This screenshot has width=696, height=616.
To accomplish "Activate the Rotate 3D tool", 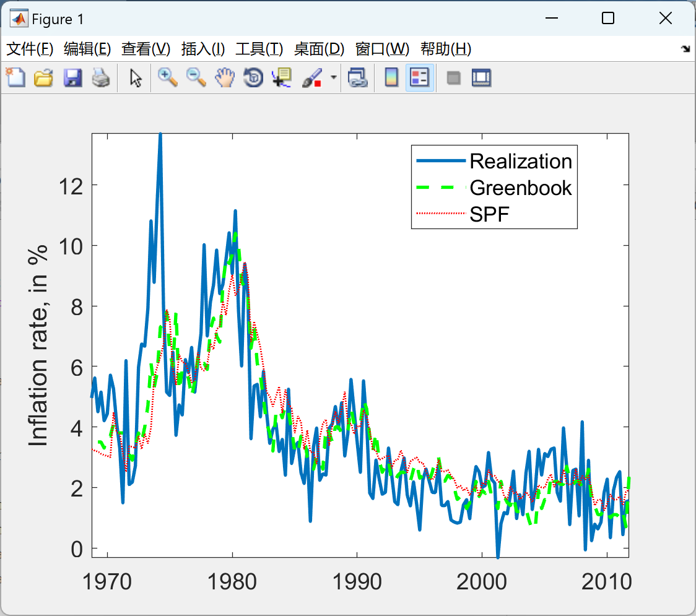I will (x=253, y=78).
